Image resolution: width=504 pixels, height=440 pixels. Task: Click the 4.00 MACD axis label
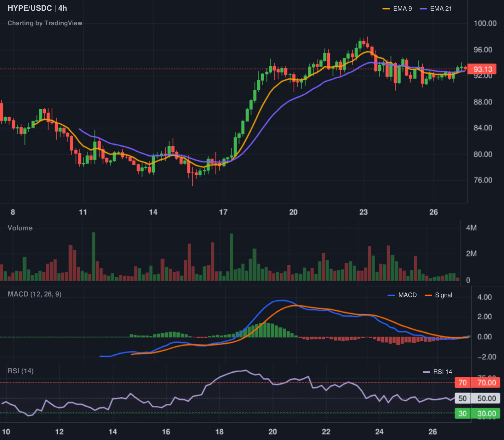click(x=484, y=297)
